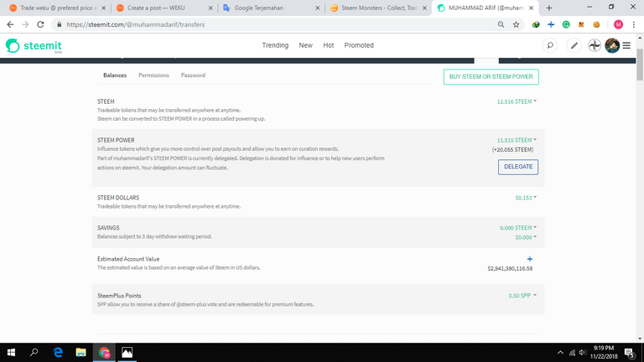Open the zoom magnifier icon in address bar

[501, 24]
